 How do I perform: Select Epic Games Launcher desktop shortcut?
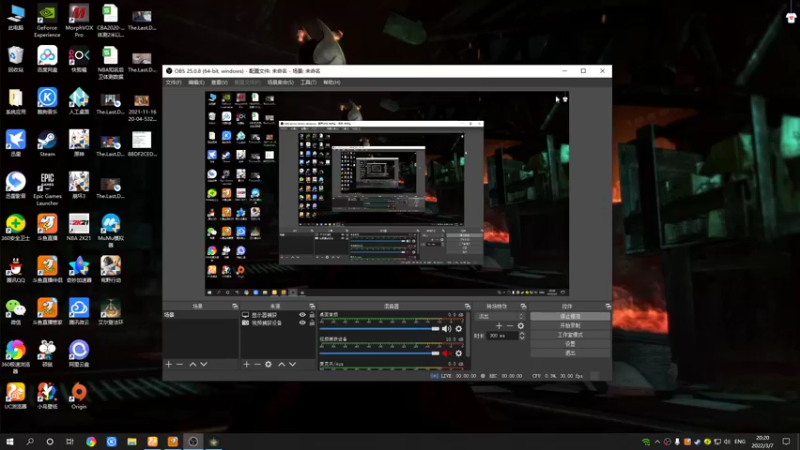[47, 188]
